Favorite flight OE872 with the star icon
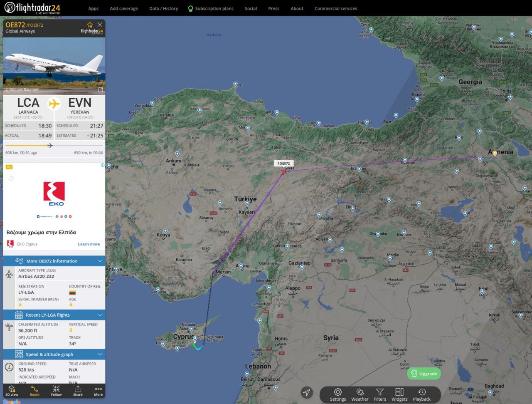Screen dimensions: 532x404 (x=90, y=25)
